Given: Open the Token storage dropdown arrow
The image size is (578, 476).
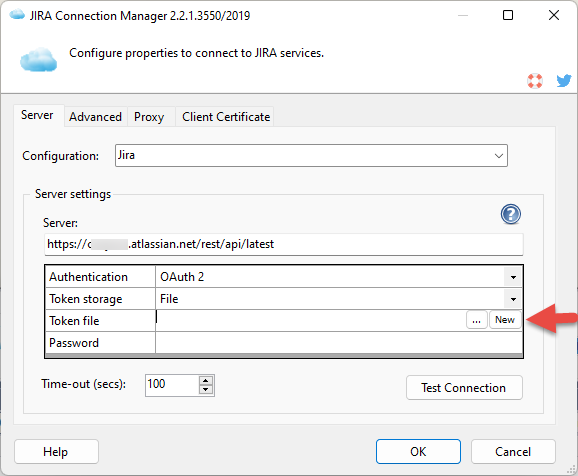Looking at the screenshot, I should coord(513,299).
